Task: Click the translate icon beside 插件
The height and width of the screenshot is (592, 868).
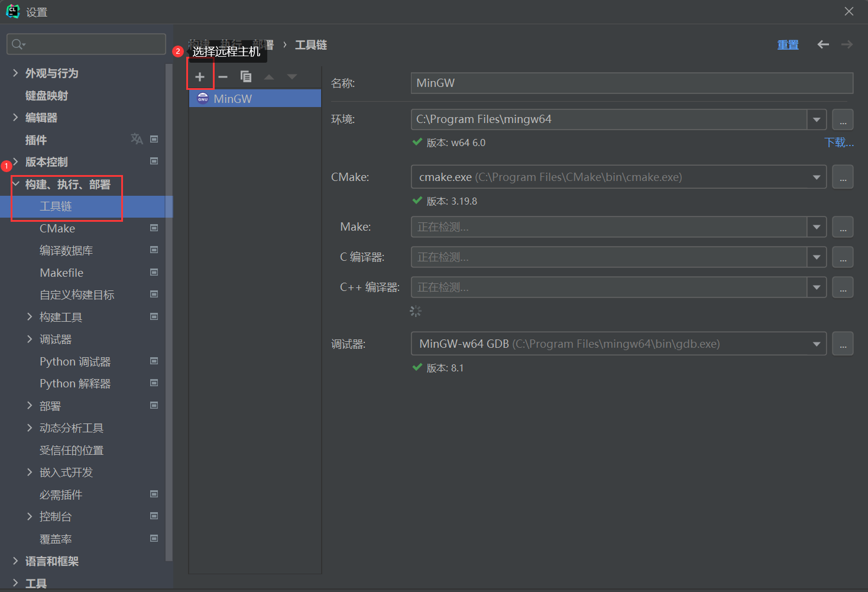Action: tap(137, 139)
